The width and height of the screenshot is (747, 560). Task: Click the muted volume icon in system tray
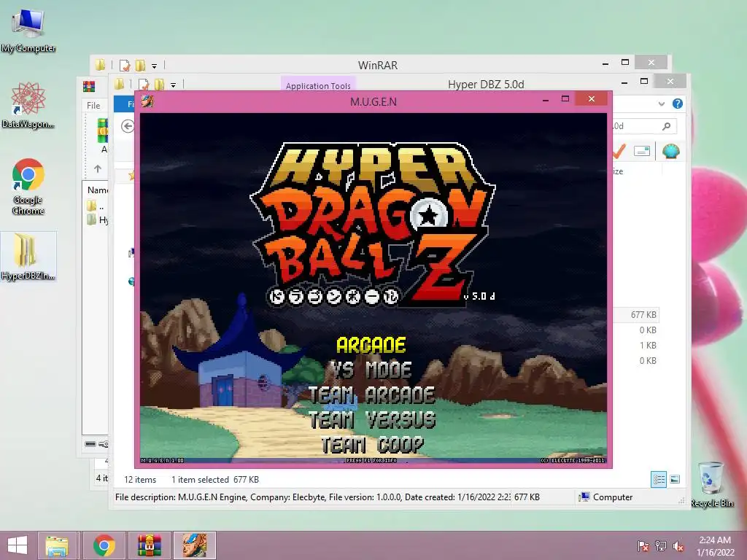click(x=678, y=546)
